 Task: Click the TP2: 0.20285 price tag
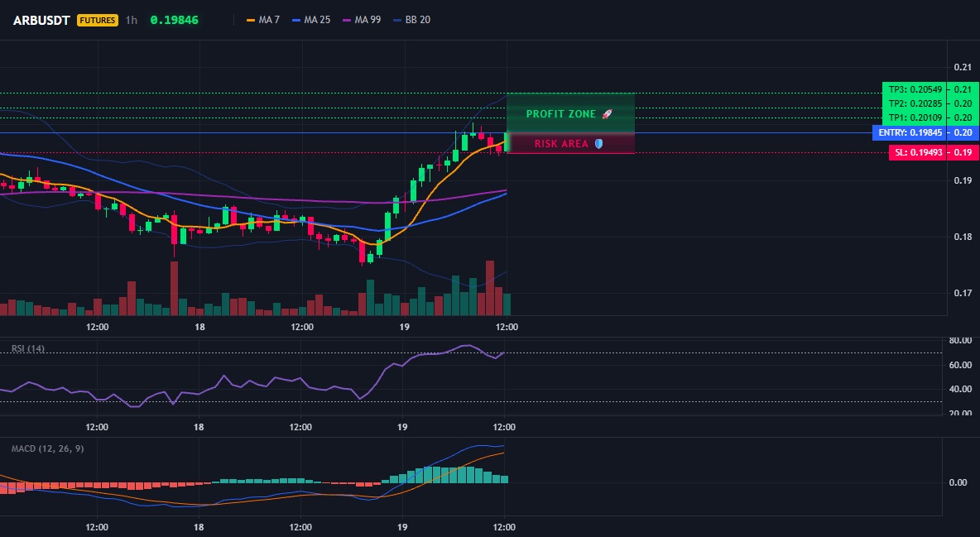coord(914,103)
